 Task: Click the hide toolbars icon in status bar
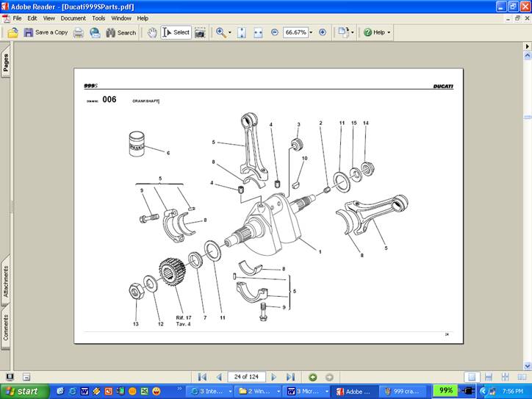point(26,377)
